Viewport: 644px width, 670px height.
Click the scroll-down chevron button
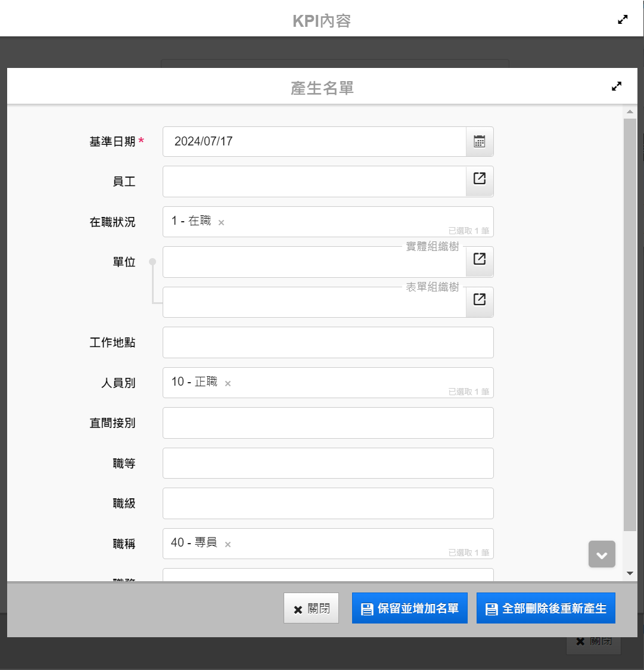[602, 554]
